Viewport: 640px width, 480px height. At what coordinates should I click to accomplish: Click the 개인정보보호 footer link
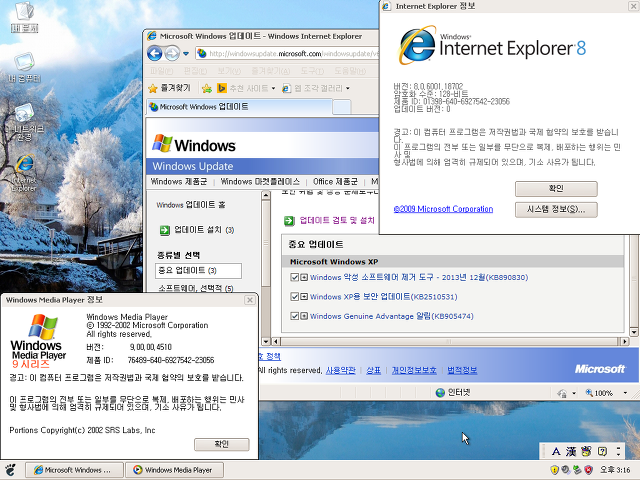pos(414,370)
